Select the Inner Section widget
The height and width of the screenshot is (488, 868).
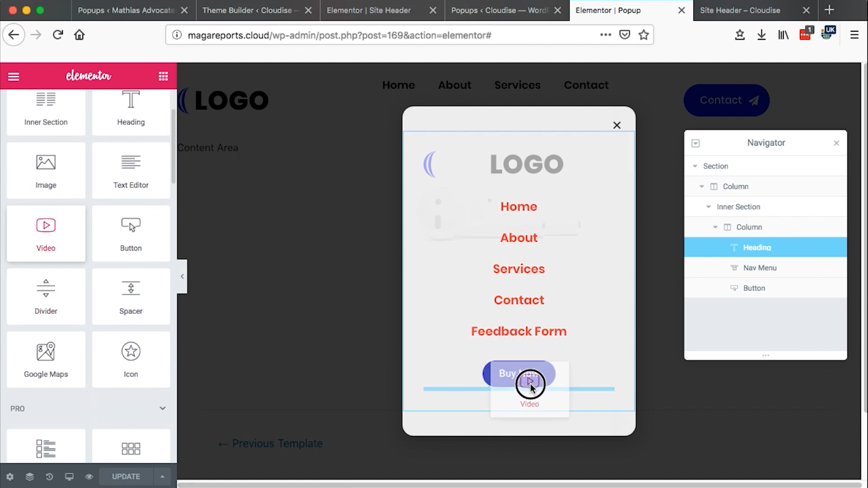tap(46, 112)
